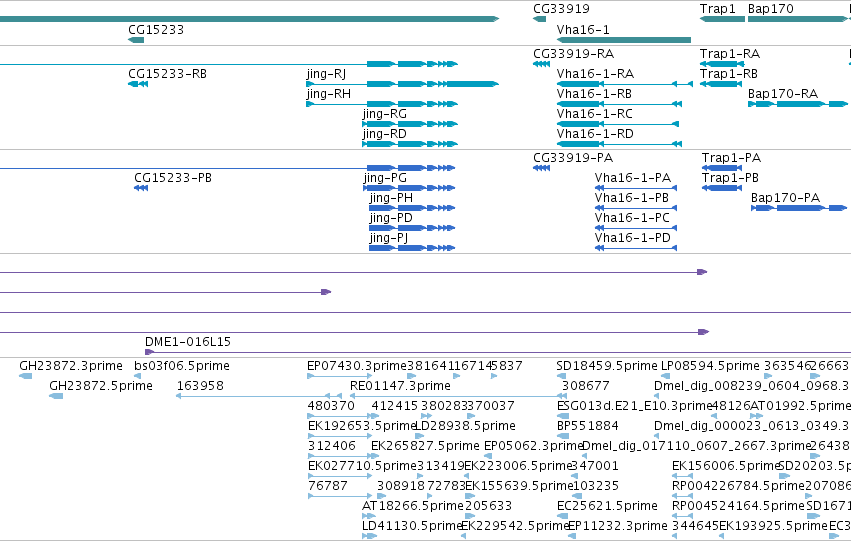Select the 76787 feature label
851x541 pixels.
pyautogui.click(x=327, y=486)
